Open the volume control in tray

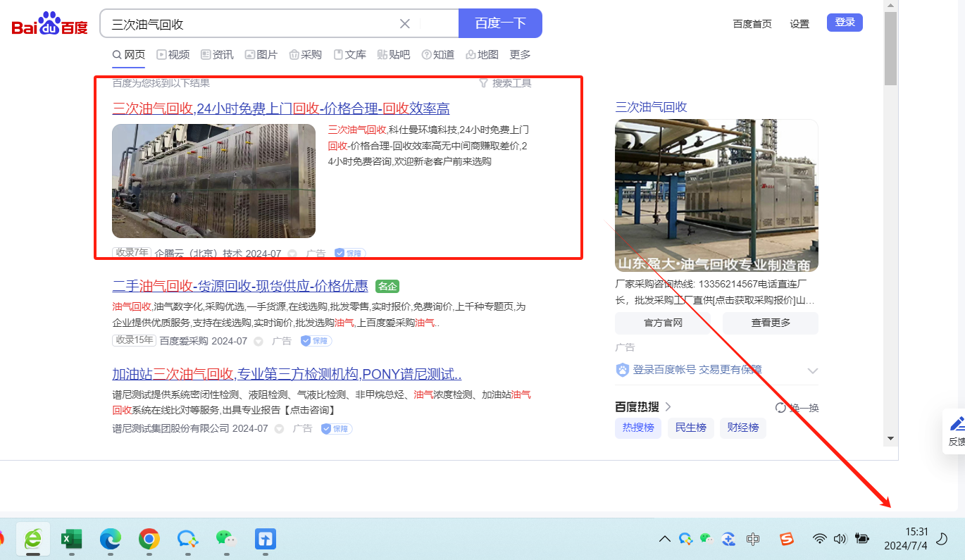[840, 540]
